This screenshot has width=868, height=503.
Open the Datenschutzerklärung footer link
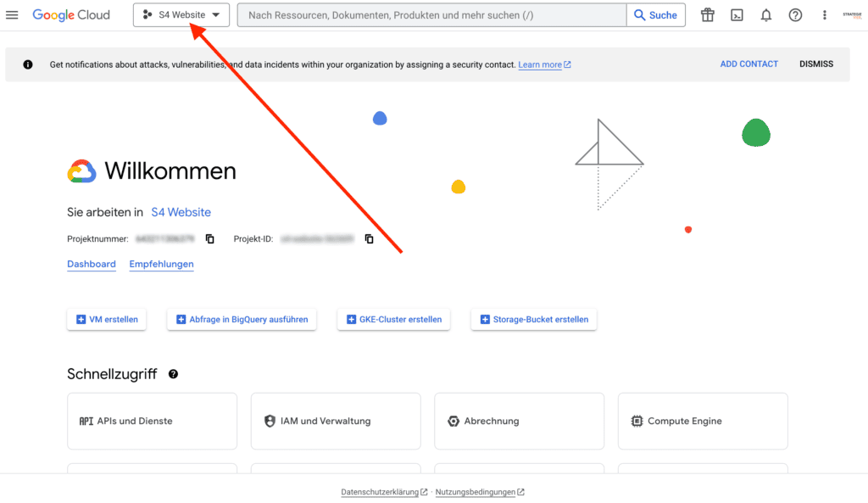point(384,492)
